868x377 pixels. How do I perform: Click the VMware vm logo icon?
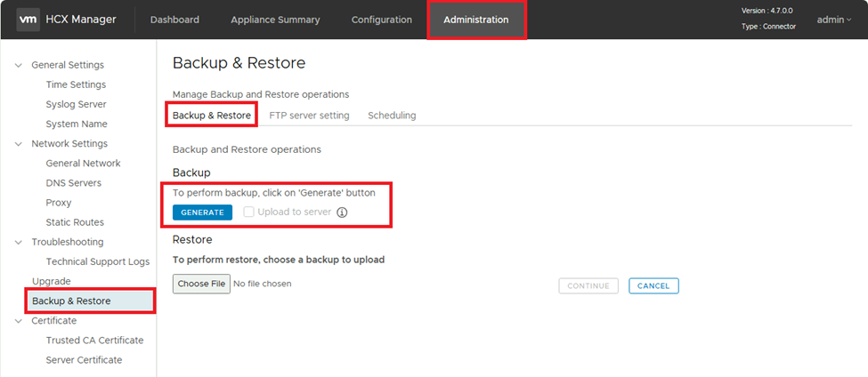[x=28, y=20]
